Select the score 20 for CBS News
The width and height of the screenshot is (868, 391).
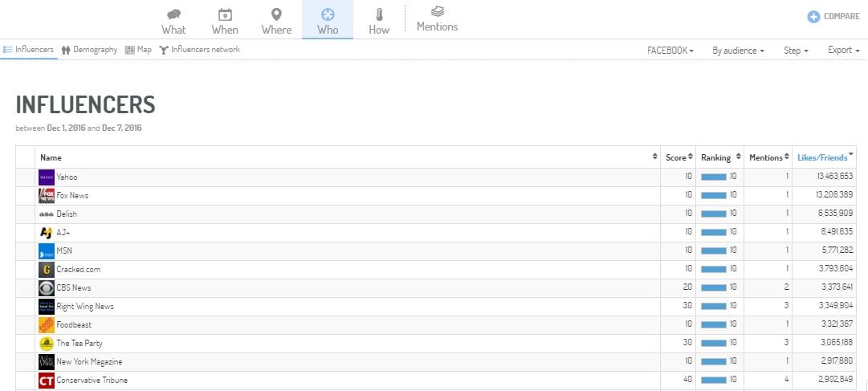coord(687,288)
